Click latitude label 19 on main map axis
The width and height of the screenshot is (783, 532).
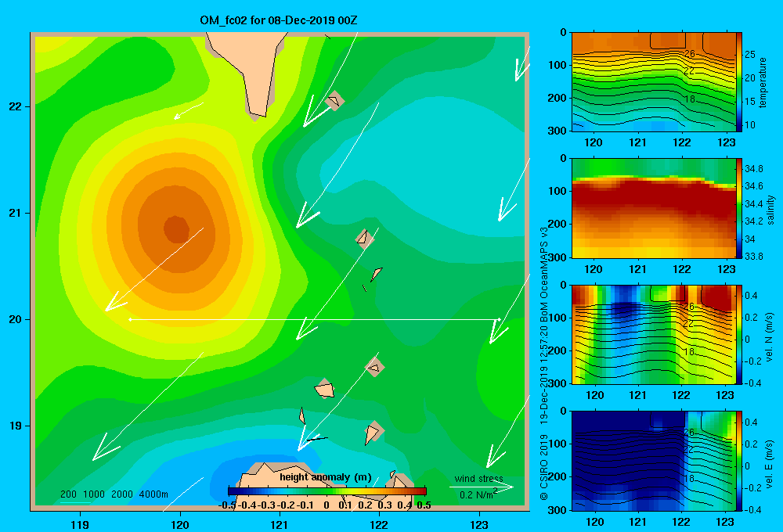point(16,426)
